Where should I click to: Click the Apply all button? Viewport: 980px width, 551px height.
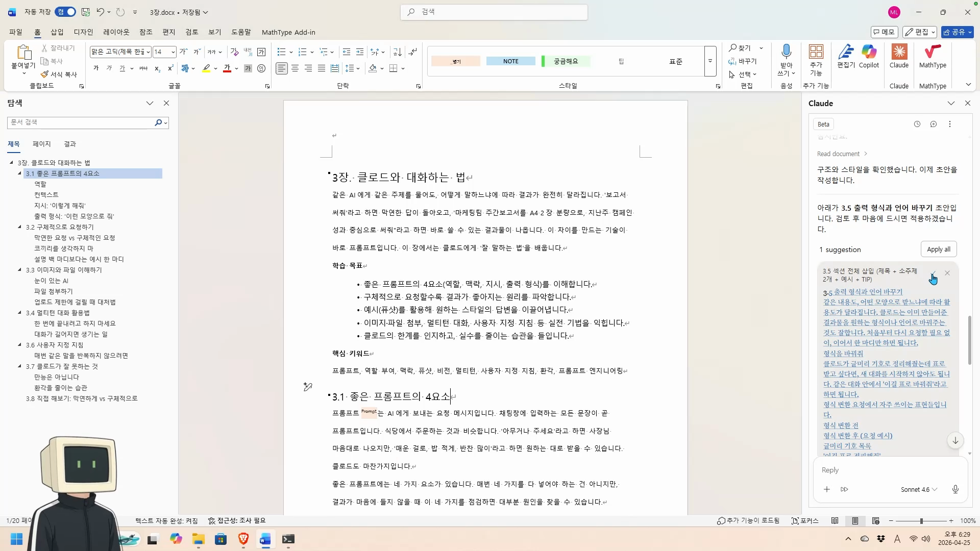pos(938,249)
